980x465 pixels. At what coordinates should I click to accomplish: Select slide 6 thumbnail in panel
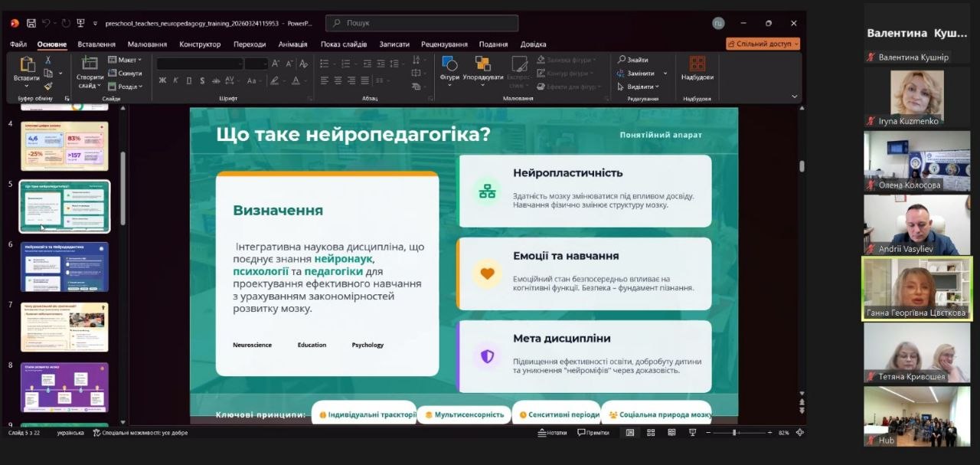point(64,267)
